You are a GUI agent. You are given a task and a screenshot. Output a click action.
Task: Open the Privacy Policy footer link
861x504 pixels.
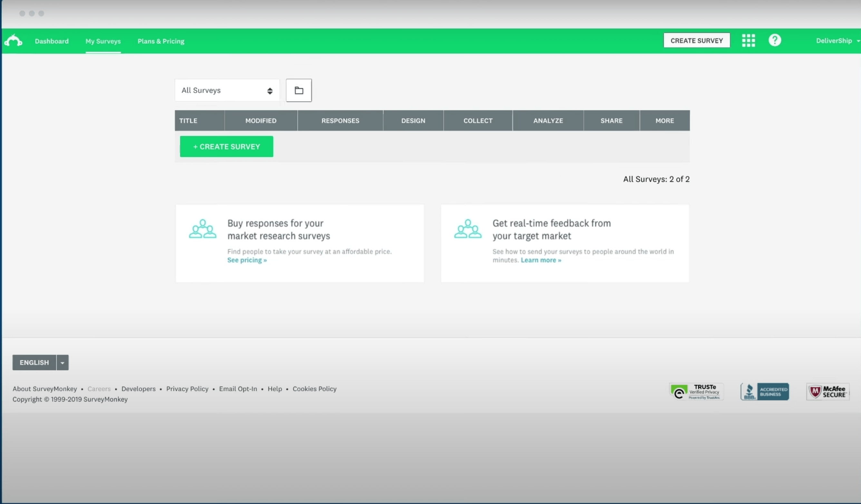187,389
